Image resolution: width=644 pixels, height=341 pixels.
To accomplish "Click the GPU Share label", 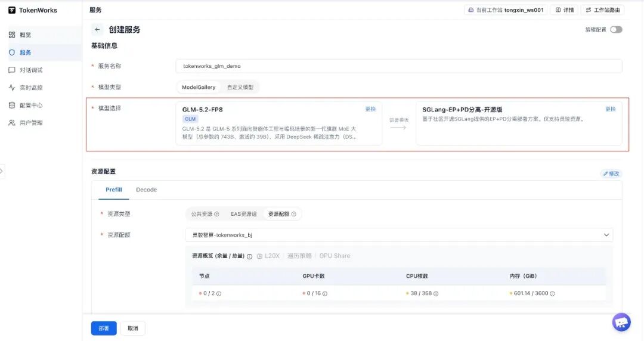I will click(335, 256).
